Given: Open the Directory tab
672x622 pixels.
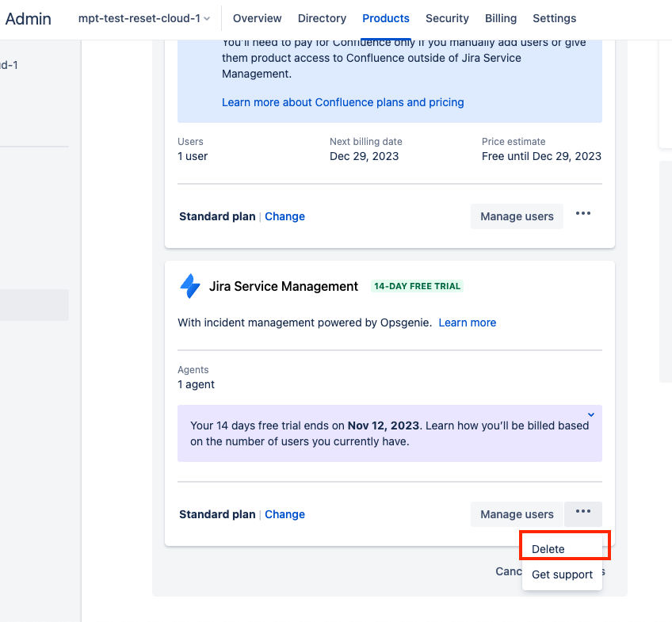Looking at the screenshot, I should coord(322,18).
